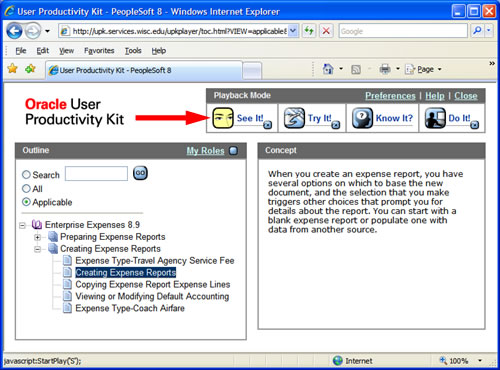This screenshot has width=500, height=370.
Task: Open the zoom level dropdown in status bar
Action: pyautogui.click(x=480, y=360)
